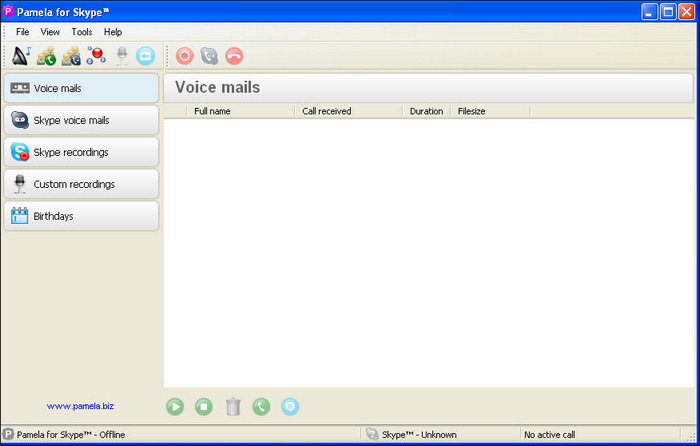Select Voice mails in the sidebar
This screenshot has height=446, width=700.
(81, 88)
